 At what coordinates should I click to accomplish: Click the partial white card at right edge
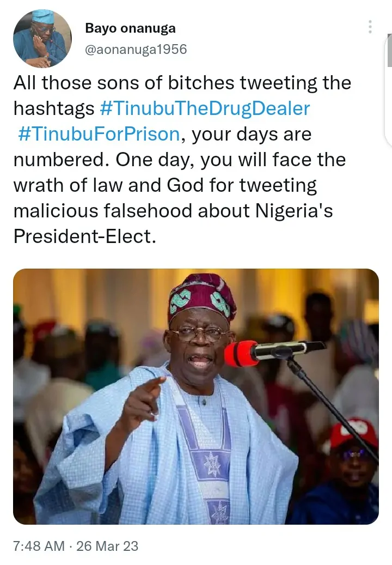pyautogui.click(x=388, y=93)
